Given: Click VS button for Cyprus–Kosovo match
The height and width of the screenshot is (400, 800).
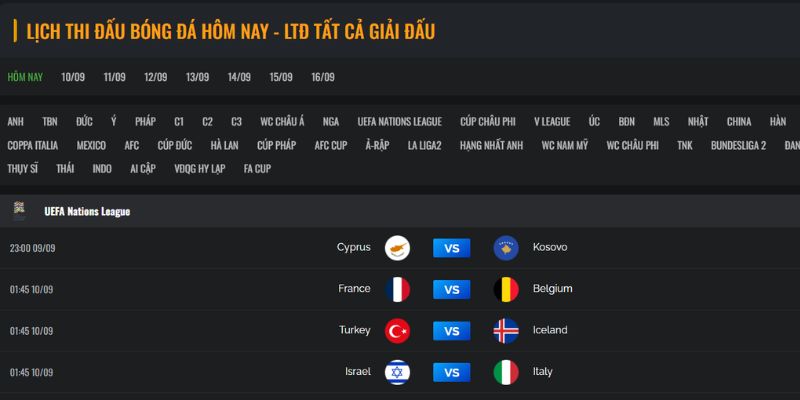Looking at the screenshot, I should pyautogui.click(x=451, y=248).
